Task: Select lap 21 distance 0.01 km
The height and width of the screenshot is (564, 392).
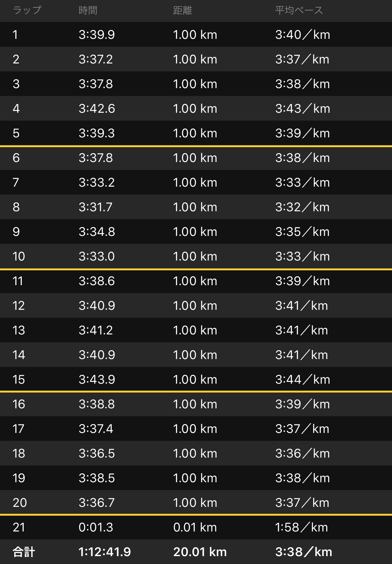Action: coord(195,527)
